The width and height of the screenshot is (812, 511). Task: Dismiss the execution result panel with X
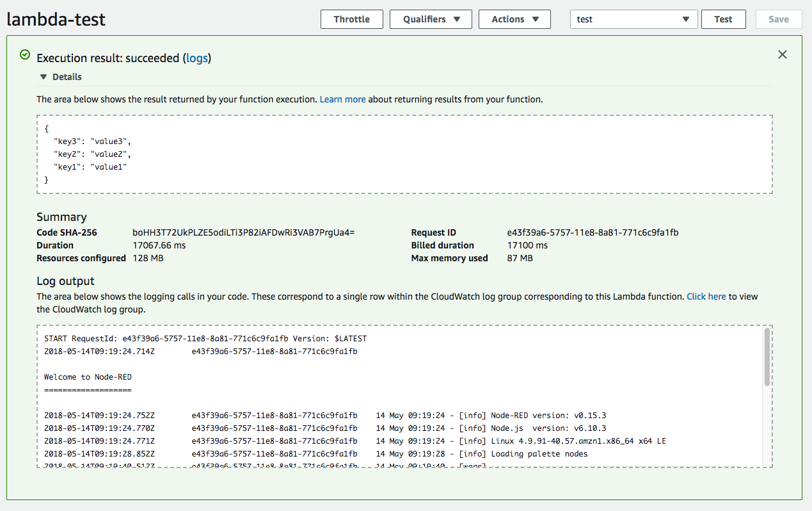click(x=782, y=55)
